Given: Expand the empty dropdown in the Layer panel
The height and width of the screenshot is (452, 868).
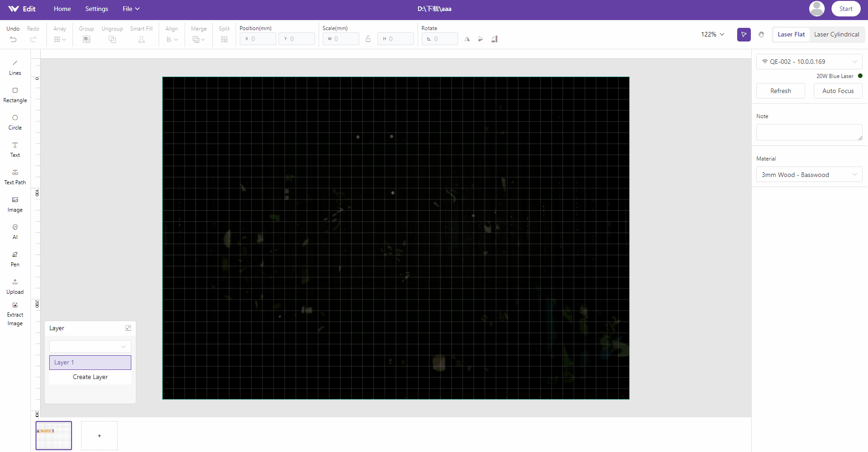Looking at the screenshot, I should tap(90, 347).
